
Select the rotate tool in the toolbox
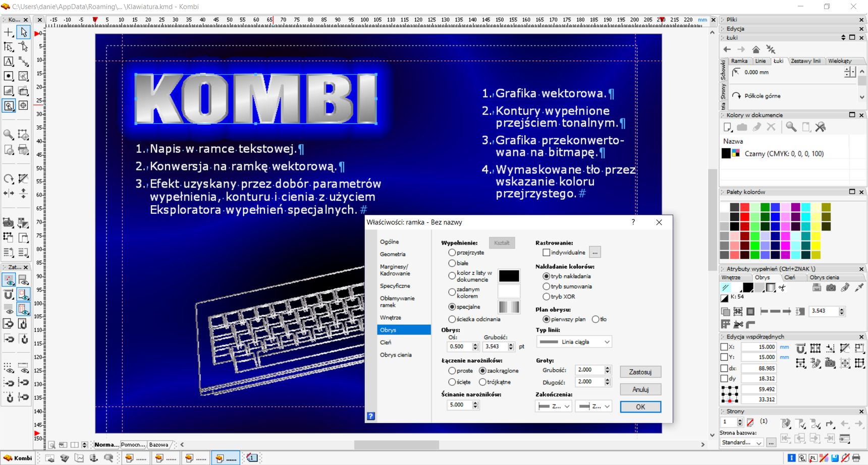pos(9,179)
